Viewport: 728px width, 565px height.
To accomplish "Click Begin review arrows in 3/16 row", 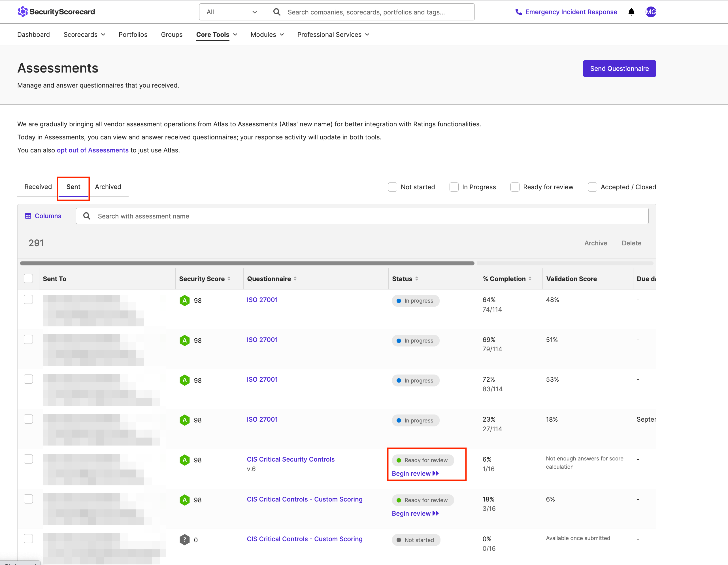I will (436, 513).
